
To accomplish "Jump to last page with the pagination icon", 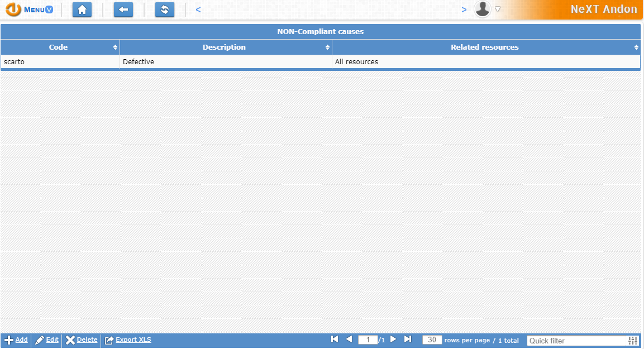I will click(x=408, y=339).
